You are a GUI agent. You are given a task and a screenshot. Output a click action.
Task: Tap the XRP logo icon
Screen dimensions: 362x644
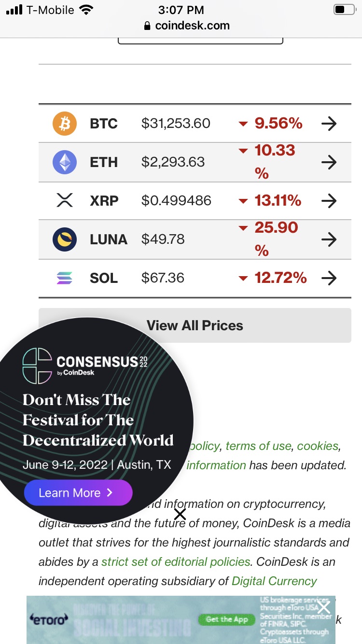65,200
